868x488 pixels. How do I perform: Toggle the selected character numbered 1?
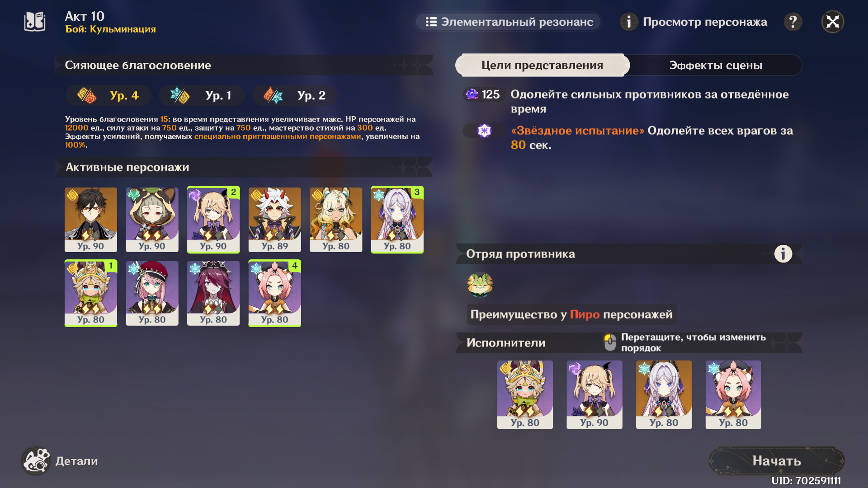(90, 293)
